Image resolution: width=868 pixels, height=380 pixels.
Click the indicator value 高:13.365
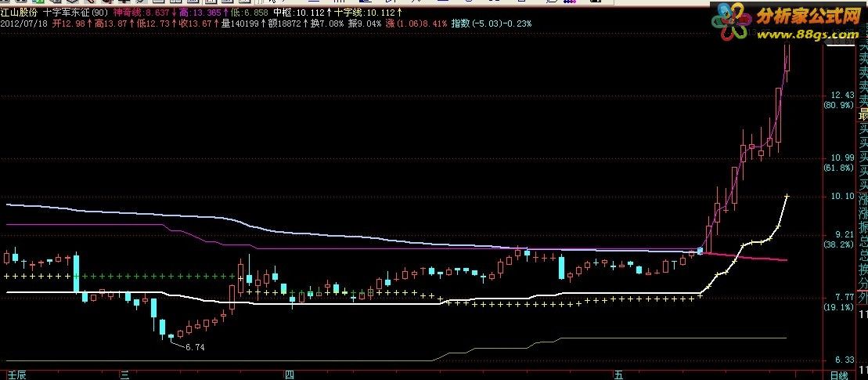pos(200,13)
